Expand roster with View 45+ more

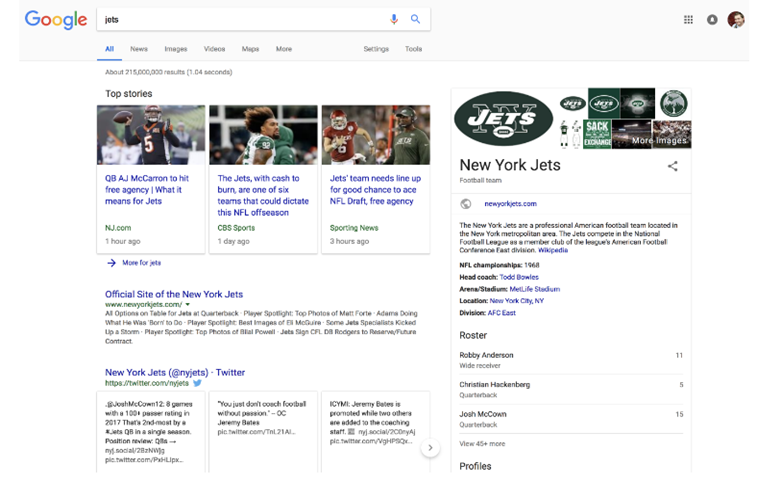pos(482,444)
